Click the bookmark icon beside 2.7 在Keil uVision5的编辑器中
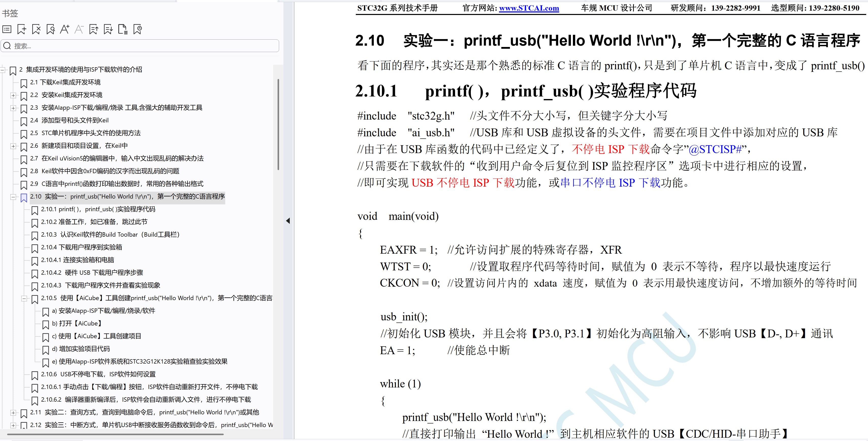This screenshot has height=441, width=868. tap(24, 159)
